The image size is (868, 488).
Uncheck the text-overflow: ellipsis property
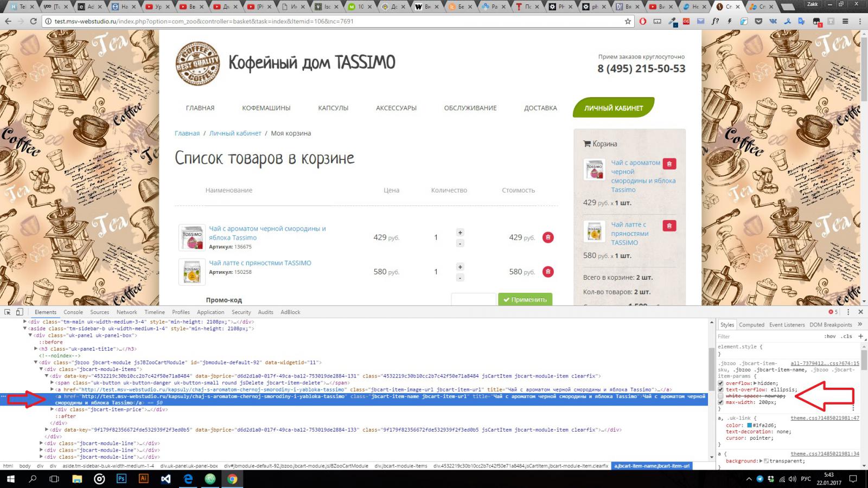(x=721, y=389)
